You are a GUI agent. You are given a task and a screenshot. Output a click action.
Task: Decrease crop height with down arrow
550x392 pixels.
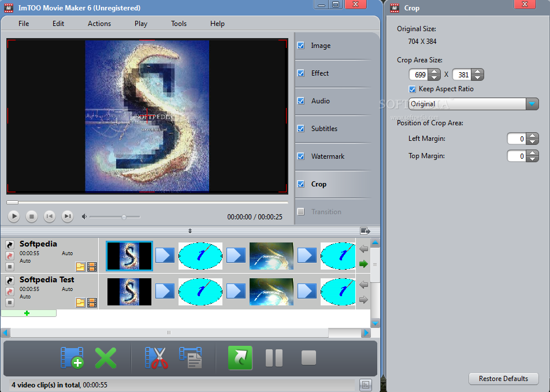coord(477,77)
